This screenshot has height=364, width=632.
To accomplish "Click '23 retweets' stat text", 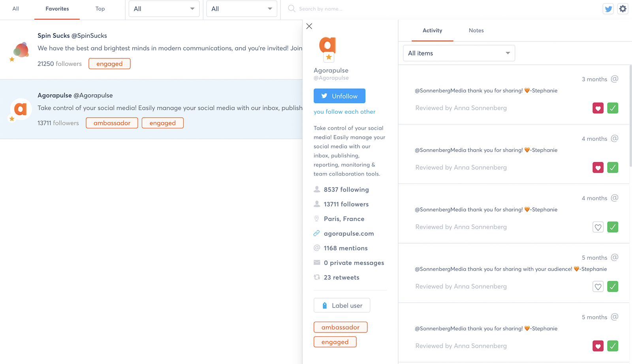I will click(x=342, y=278).
